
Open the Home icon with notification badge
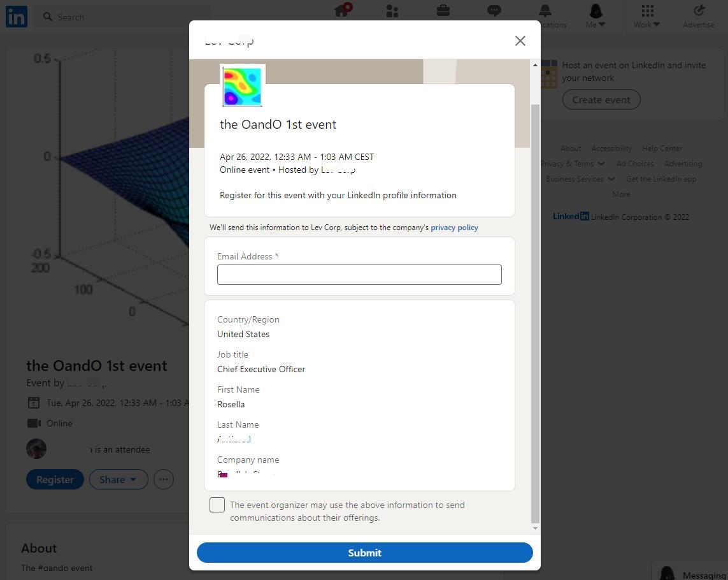tap(343, 10)
